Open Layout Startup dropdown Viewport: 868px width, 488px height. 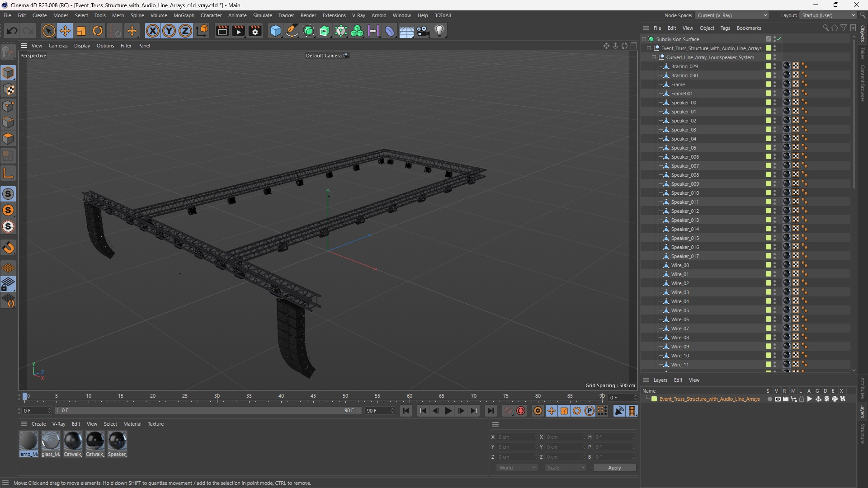(x=828, y=15)
